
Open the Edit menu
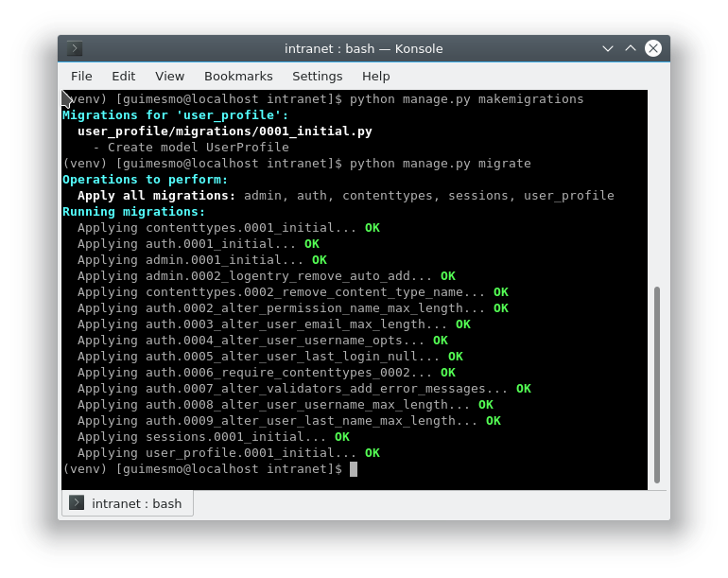point(124,77)
